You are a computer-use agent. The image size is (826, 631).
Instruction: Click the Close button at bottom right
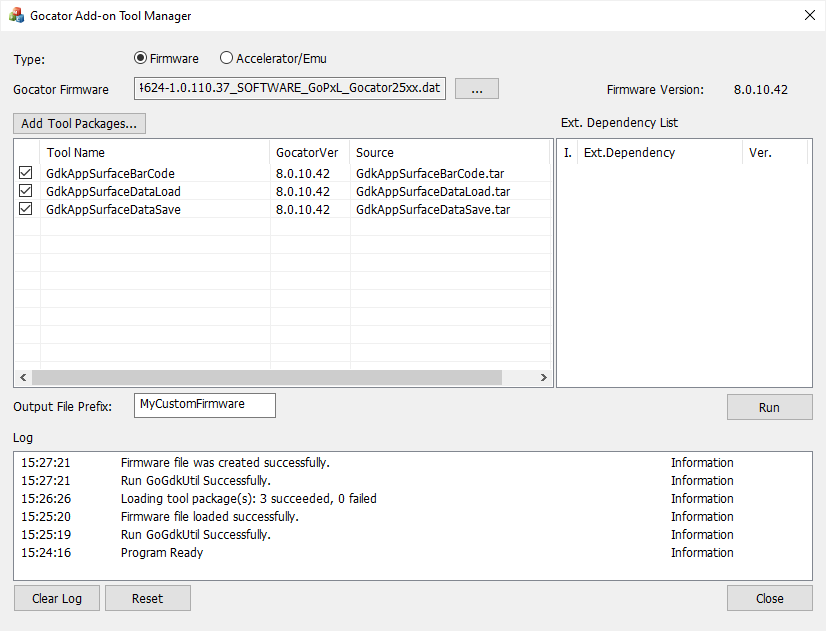(x=770, y=598)
